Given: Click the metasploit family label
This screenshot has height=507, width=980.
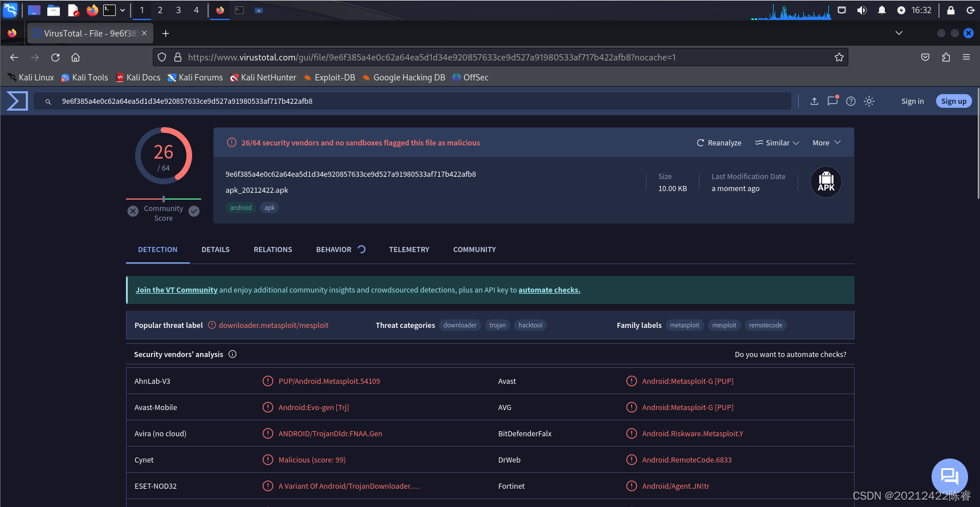Looking at the screenshot, I should pos(684,325).
